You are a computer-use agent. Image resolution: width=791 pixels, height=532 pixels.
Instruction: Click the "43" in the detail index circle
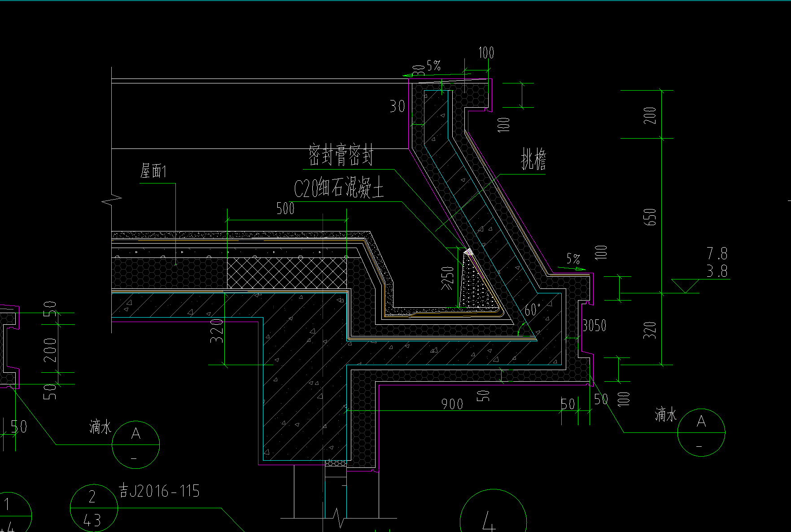(92, 521)
